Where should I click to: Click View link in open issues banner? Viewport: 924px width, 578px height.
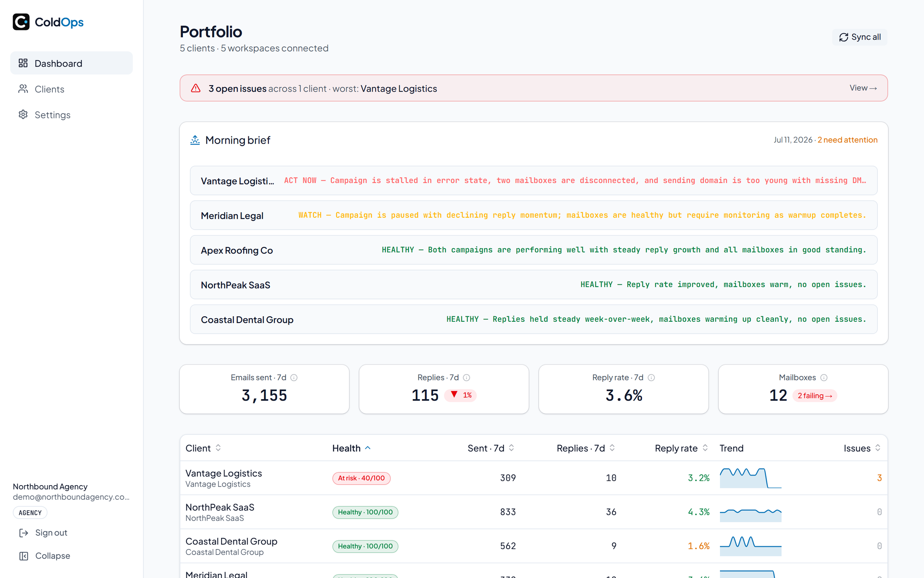pos(863,88)
